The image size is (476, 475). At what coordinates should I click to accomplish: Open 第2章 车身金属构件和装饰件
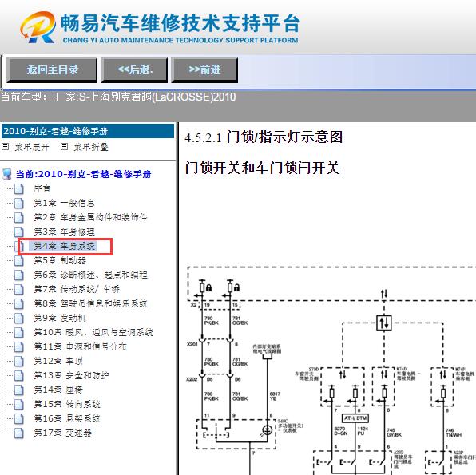pos(90,217)
